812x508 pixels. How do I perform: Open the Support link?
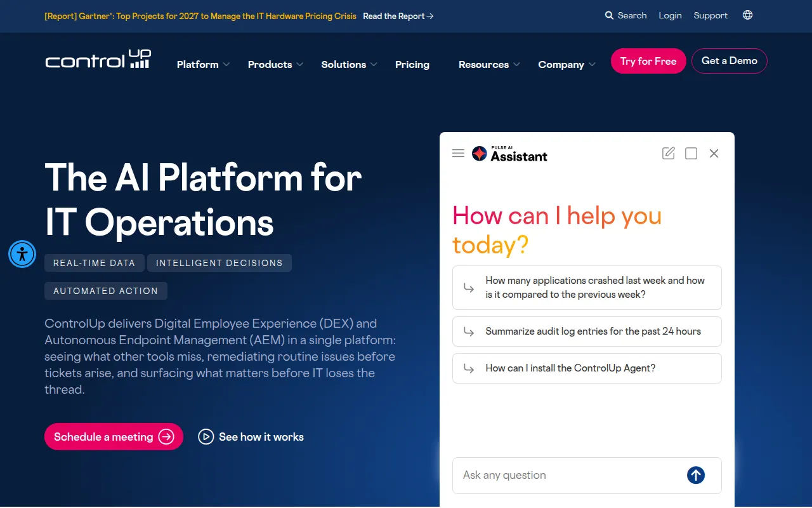click(x=710, y=15)
